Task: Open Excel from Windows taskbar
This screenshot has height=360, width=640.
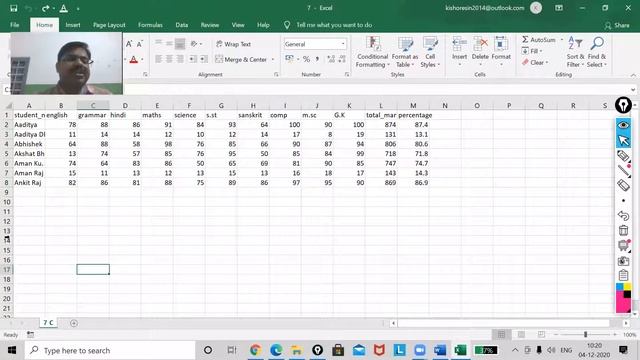Action: click(460, 350)
